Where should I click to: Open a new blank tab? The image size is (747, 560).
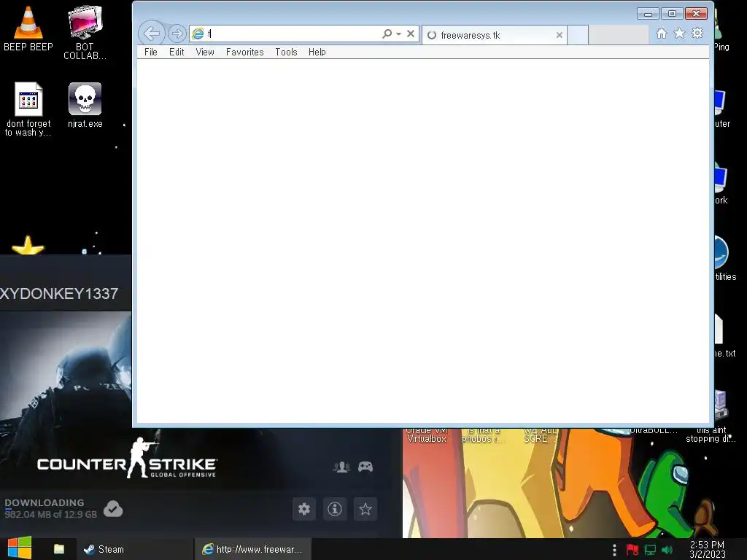pos(578,35)
